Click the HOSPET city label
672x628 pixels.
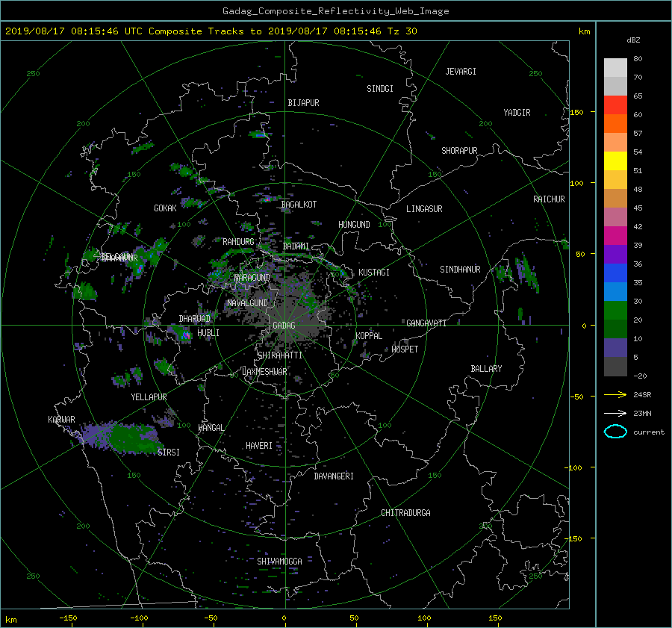pyautogui.click(x=405, y=349)
